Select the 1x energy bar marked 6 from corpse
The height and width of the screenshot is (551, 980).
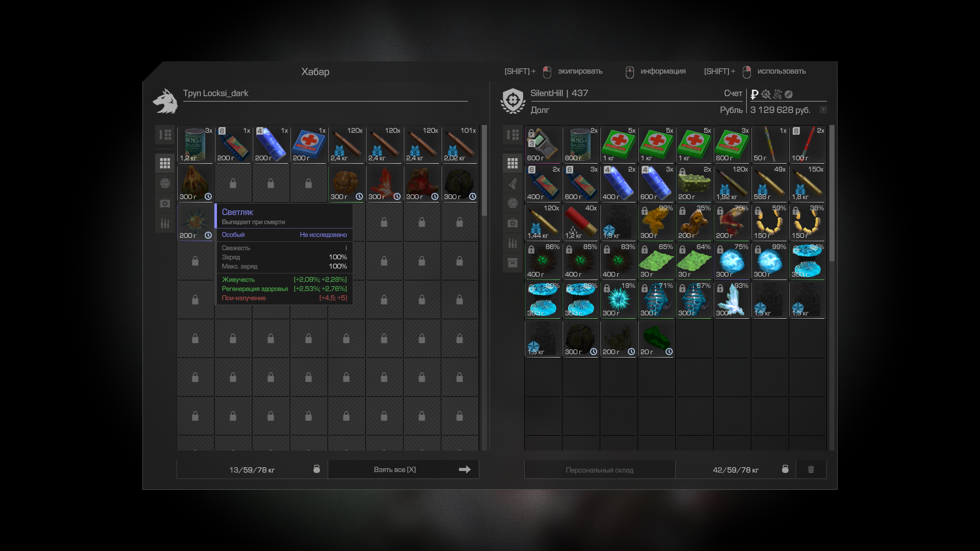click(233, 144)
